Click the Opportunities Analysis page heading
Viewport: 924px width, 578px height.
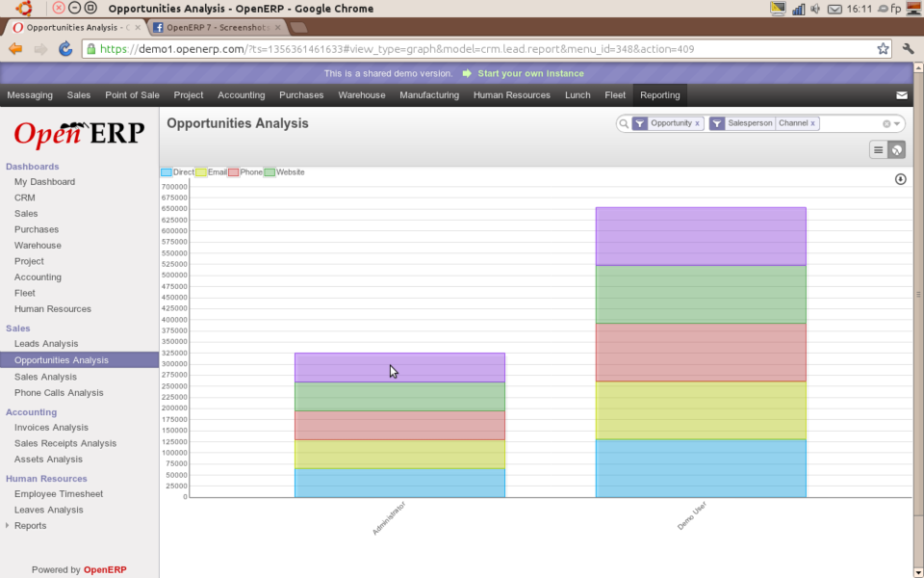click(238, 123)
